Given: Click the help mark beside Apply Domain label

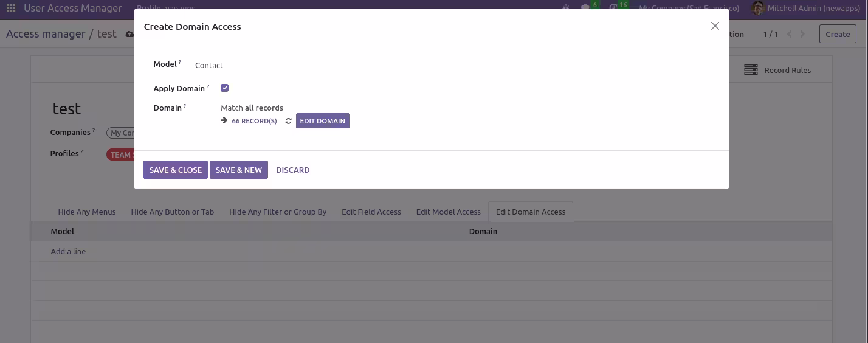Looking at the screenshot, I should 208,86.
